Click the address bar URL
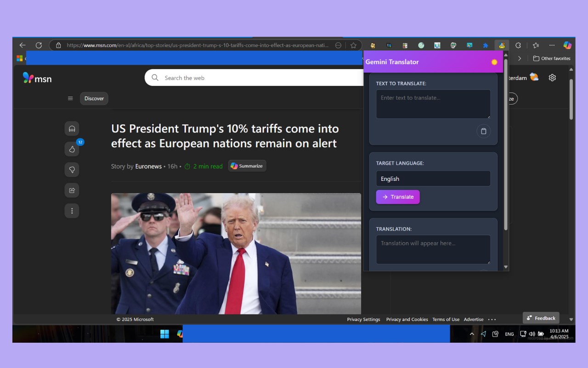The height and width of the screenshot is (368, 588). 198,45
